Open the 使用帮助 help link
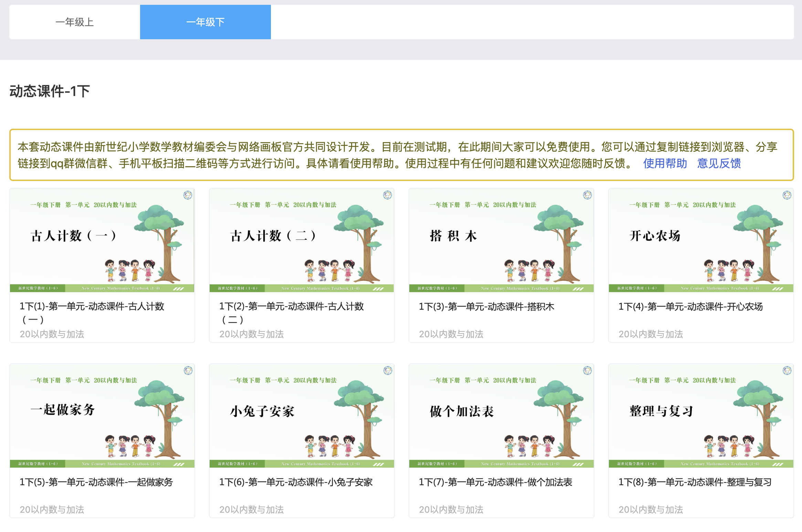The width and height of the screenshot is (802, 532). [664, 163]
